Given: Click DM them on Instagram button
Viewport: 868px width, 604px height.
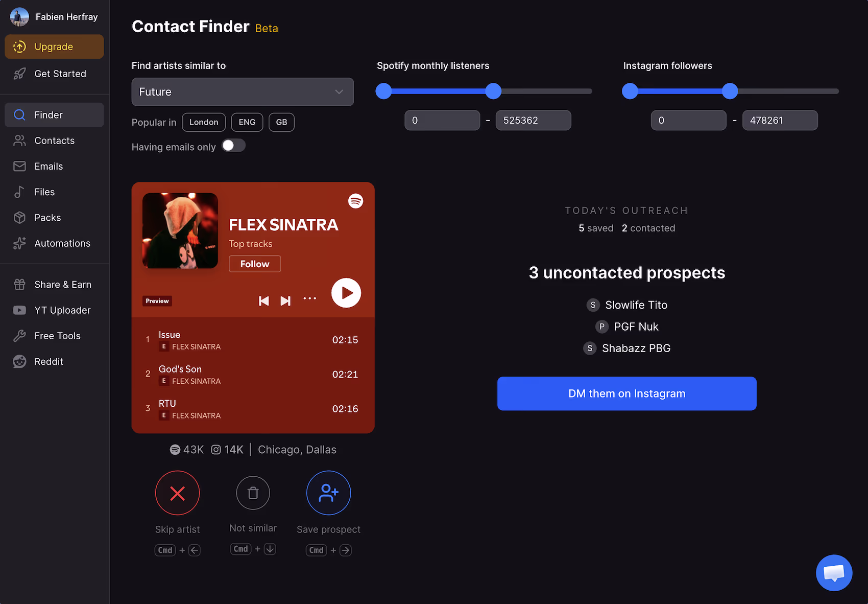Looking at the screenshot, I should [627, 393].
